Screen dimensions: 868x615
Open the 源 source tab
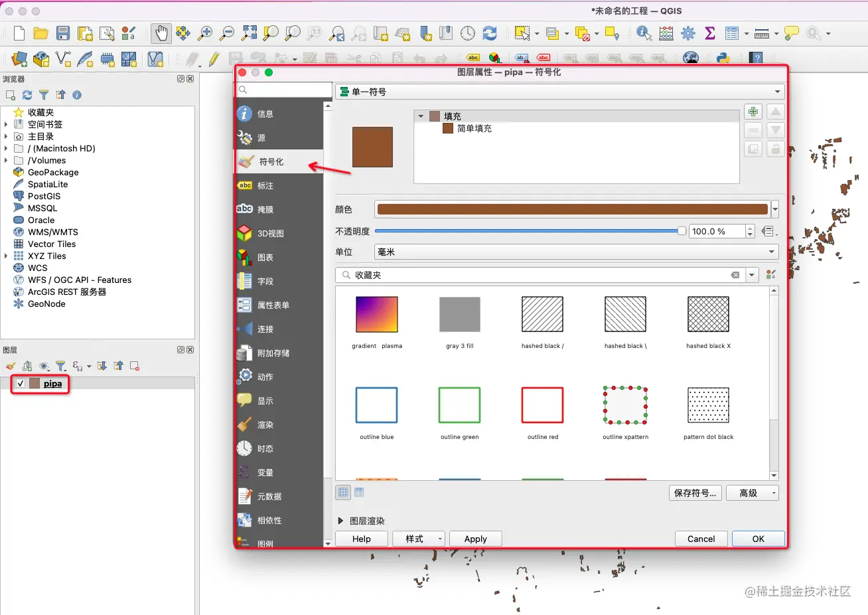pos(279,137)
